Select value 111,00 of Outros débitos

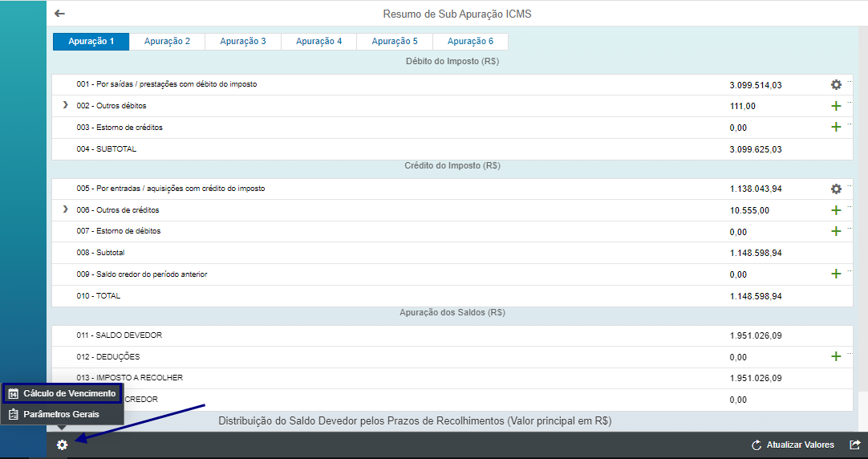pos(743,106)
